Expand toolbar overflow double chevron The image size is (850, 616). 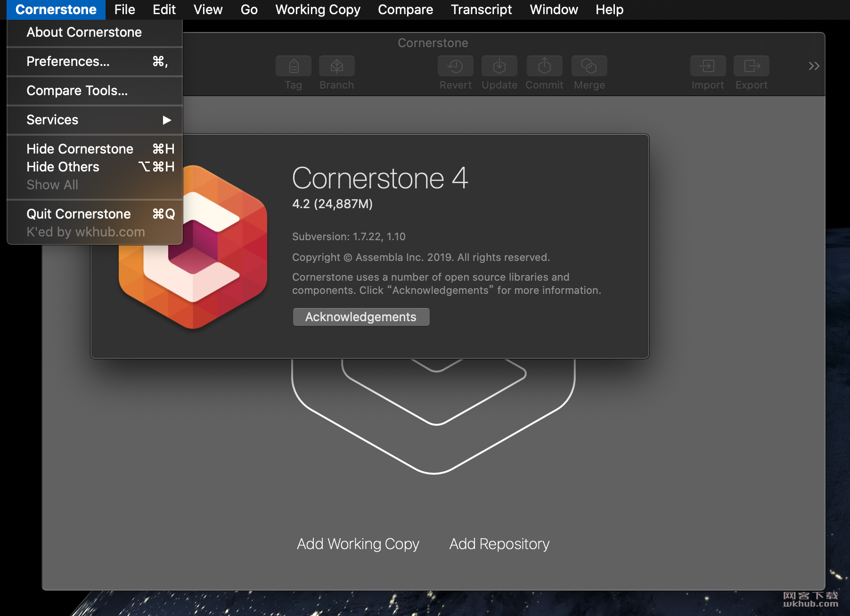(x=814, y=66)
